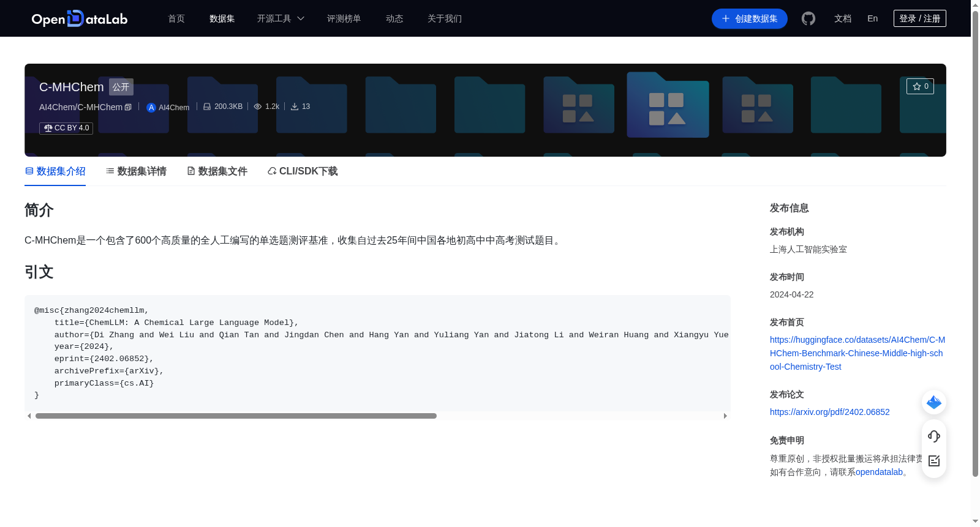
Task: Click the 上海人工智能实验室 organization text
Action: pyautogui.click(x=809, y=249)
